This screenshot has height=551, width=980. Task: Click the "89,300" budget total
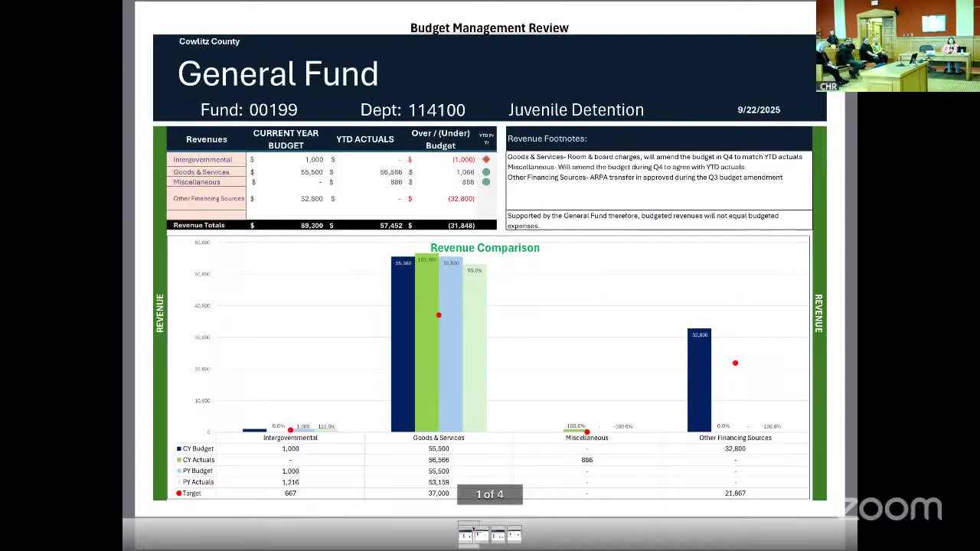coord(312,226)
